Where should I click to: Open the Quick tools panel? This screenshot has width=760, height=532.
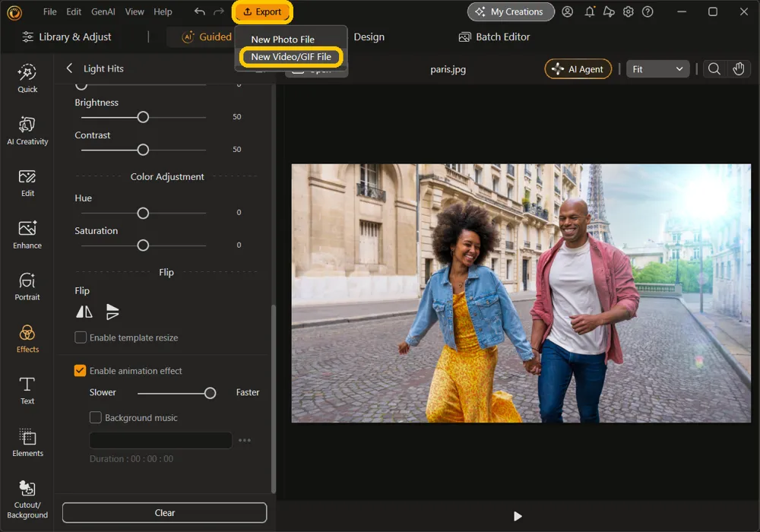[x=27, y=78]
